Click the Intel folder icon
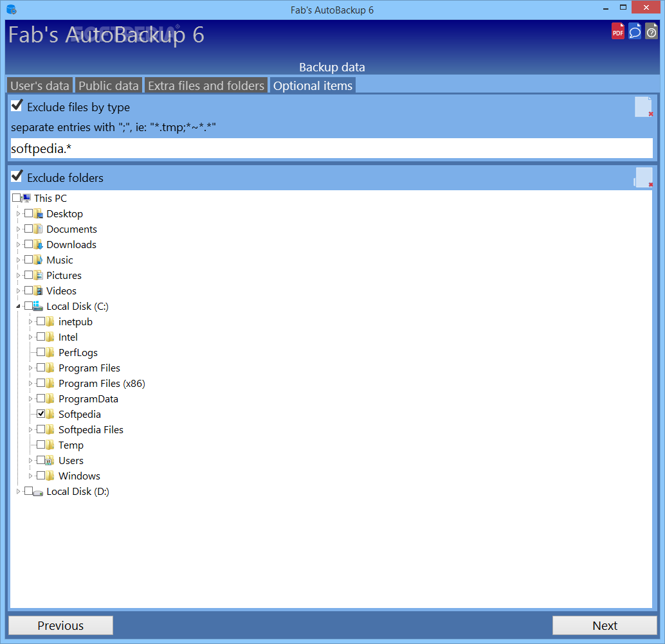The width and height of the screenshot is (665, 644). (x=50, y=337)
